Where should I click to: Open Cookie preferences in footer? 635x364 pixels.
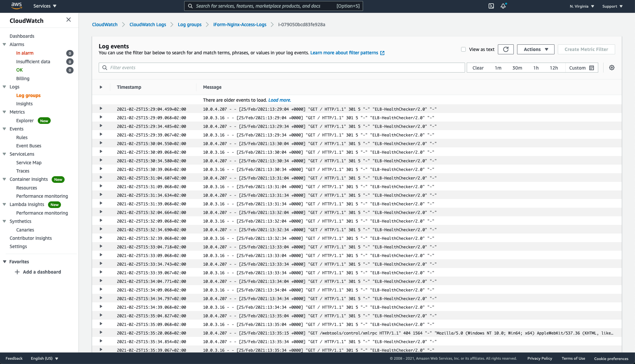pyautogui.click(x=611, y=359)
